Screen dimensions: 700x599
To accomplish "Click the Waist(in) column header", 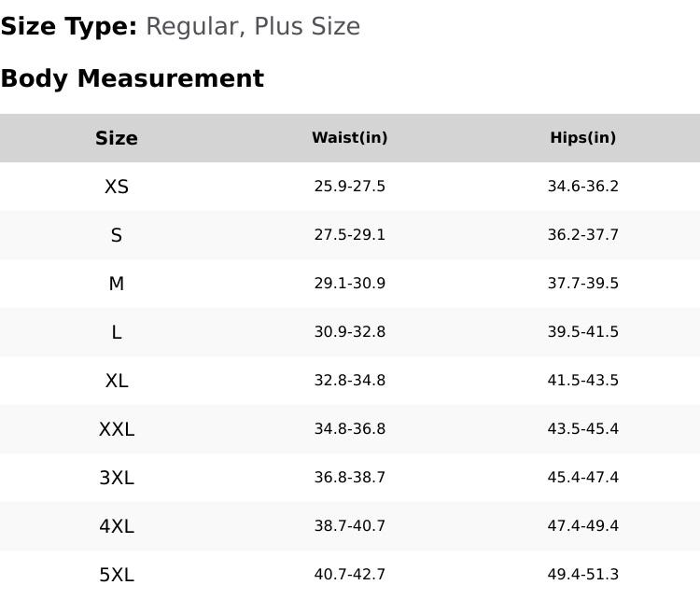I will [x=350, y=137].
